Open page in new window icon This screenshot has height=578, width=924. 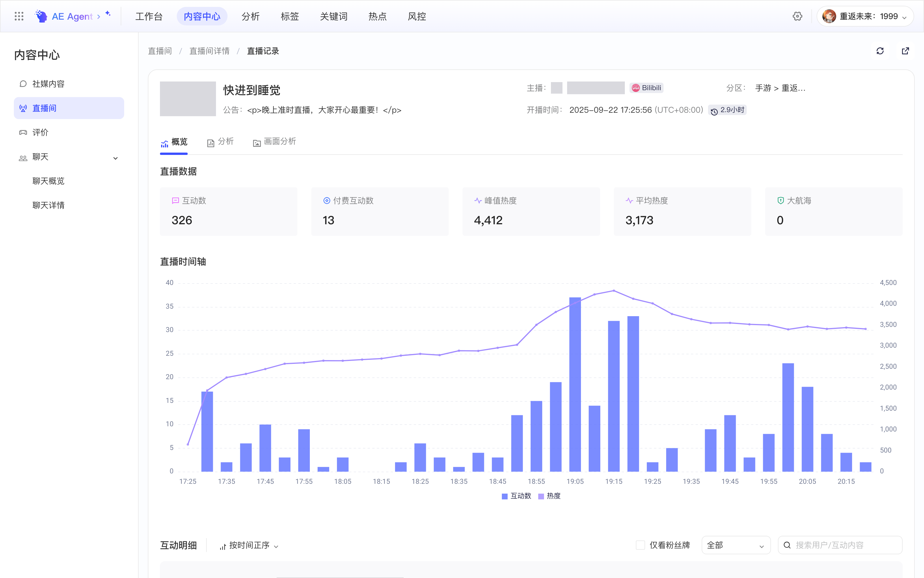click(905, 51)
